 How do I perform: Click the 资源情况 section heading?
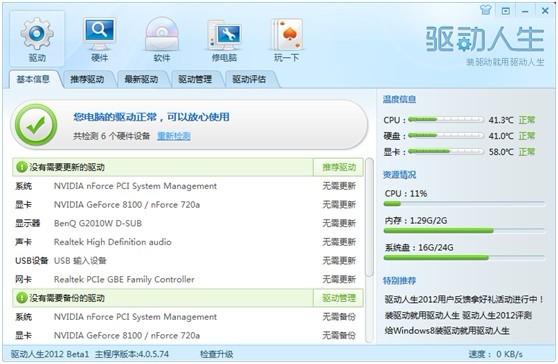pyautogui.click(x=399, y=175)
